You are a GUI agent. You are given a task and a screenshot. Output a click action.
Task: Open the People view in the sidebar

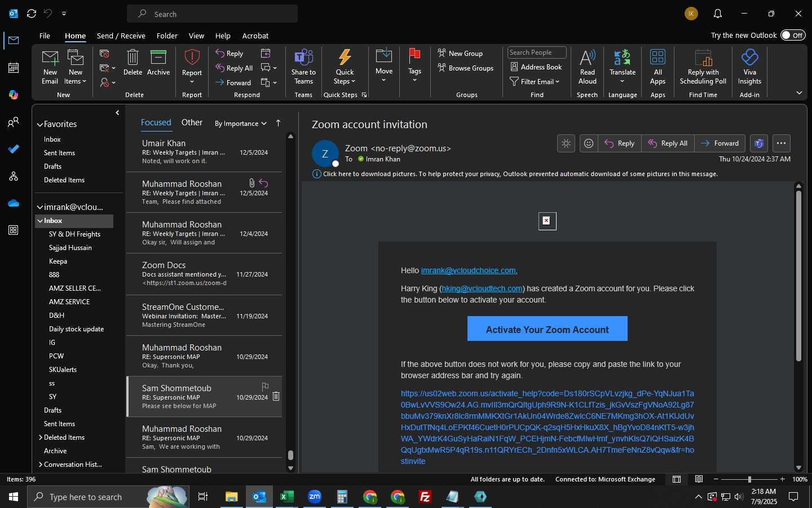(14, 122)
